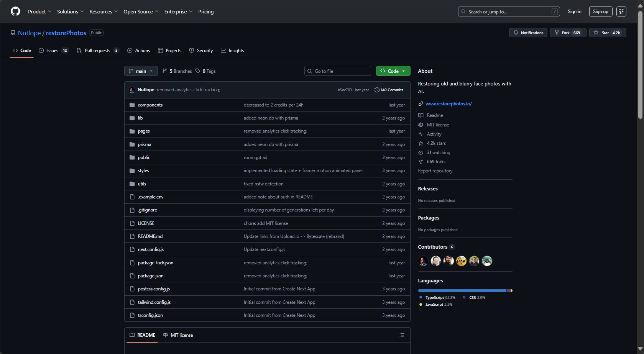The height and width of the screenshot is (354, 644).
Task: Click the tag icon next to 0 Tags
Action: (x=198, y=71)
